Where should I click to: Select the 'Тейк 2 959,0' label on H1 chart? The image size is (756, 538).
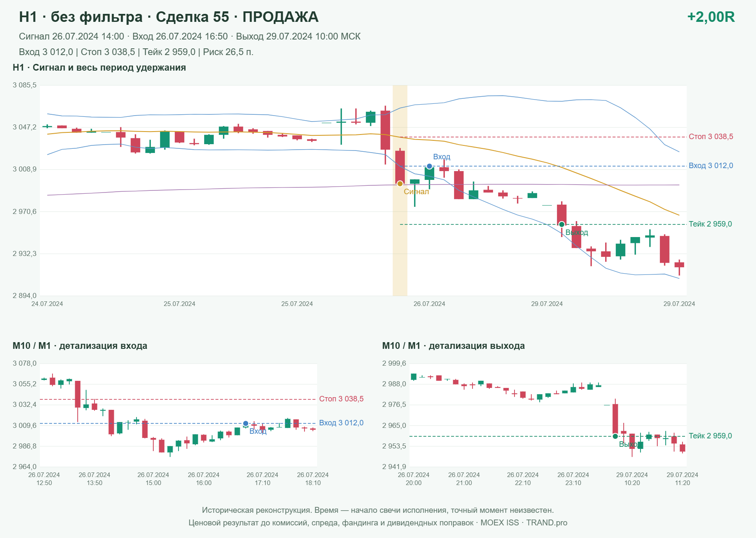(710, 224)
